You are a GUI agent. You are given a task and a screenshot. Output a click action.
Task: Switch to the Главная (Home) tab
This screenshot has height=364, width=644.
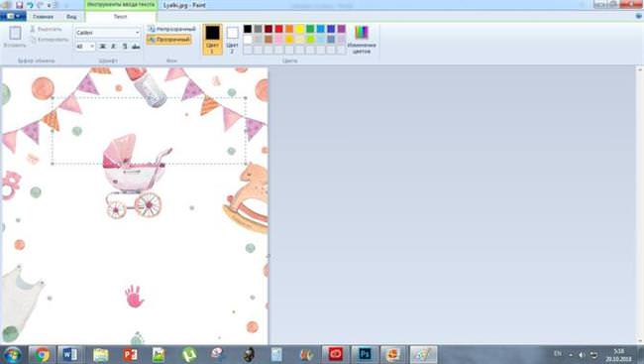[44, 17]
